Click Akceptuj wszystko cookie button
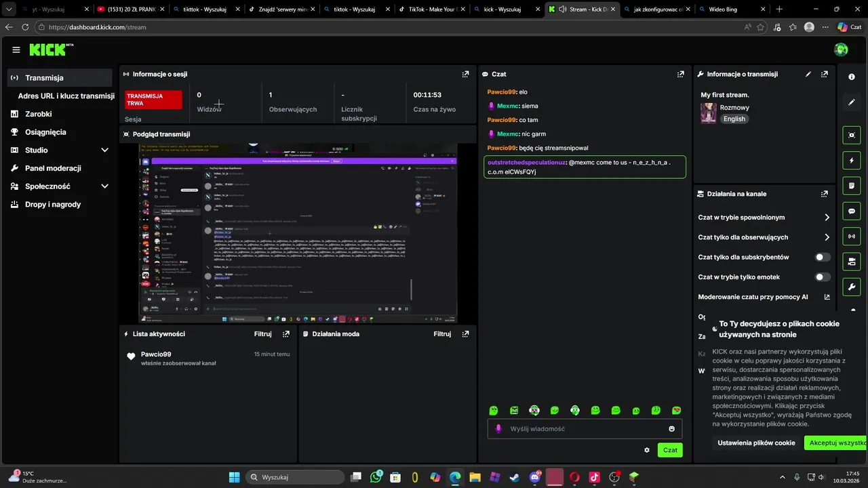Viewport: 868px width, 488px height. pos(836,443)
